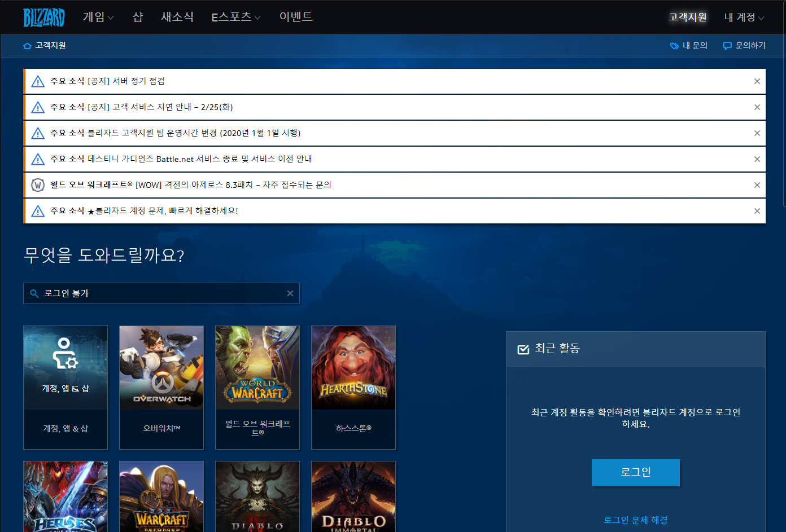Open the 새소식 menu item
The height and width of the screenshot is (532, 786).
click(x=177, y=17)
